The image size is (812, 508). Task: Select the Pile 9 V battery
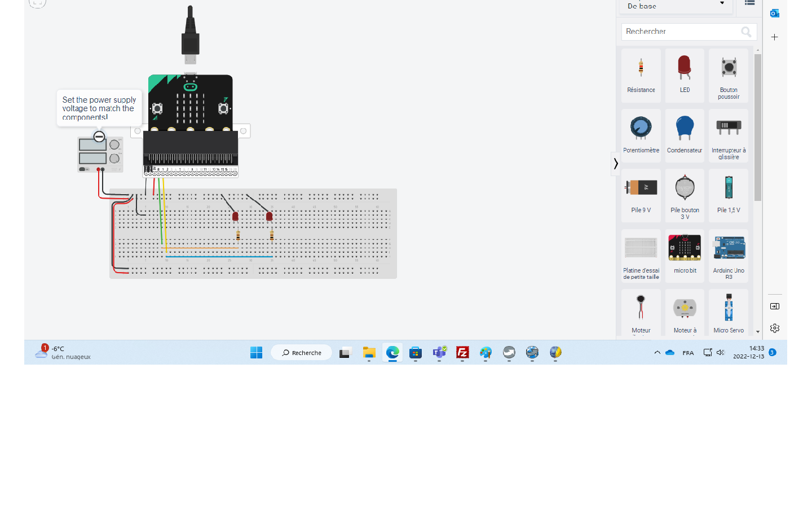click(641, 195)
